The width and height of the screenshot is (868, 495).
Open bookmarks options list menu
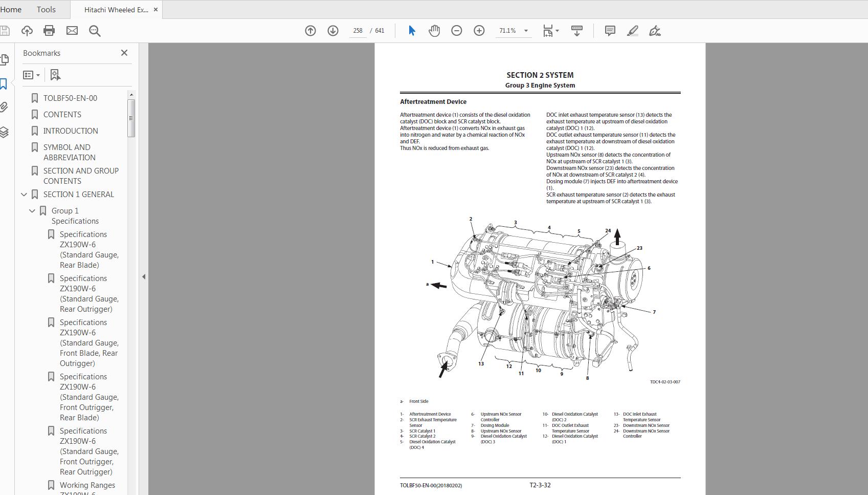tap(32, 75)
